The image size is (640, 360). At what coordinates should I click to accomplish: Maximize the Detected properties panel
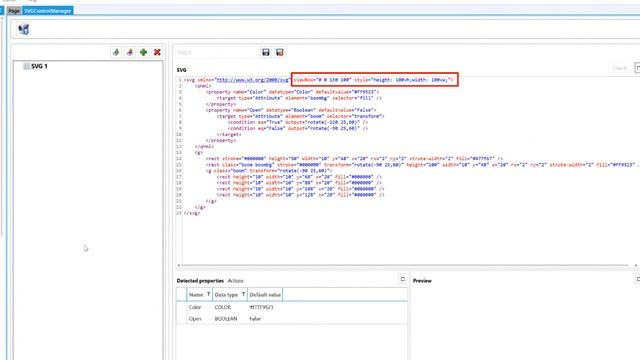coord(402,279)
